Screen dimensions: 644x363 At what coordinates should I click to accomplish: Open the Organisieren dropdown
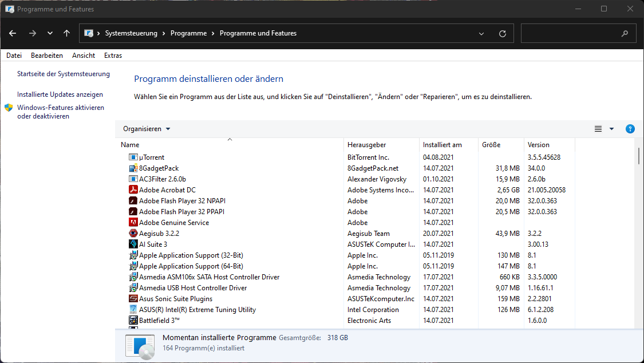[x=147, y=129]
